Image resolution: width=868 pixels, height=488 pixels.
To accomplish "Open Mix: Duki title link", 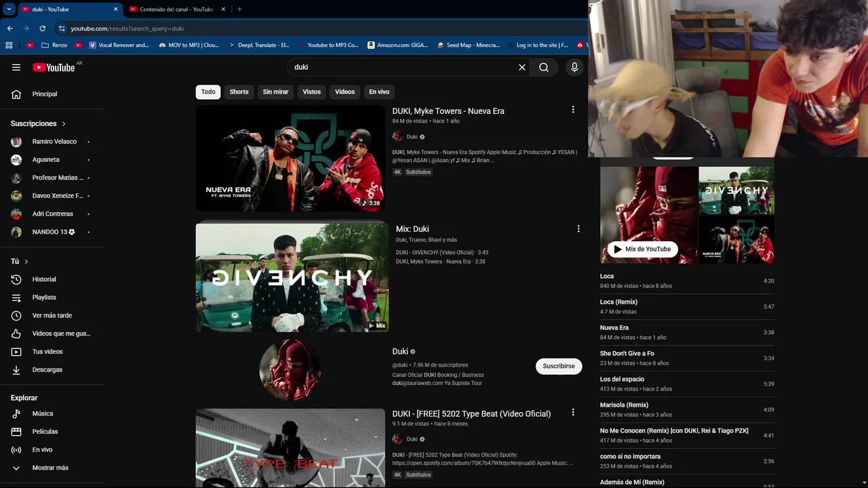I will coord(412,229).
